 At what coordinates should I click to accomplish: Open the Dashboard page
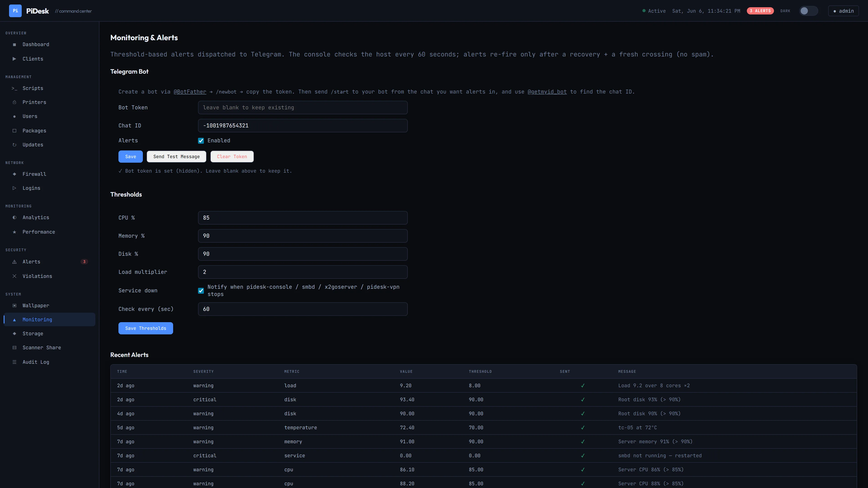pos(49,45)
